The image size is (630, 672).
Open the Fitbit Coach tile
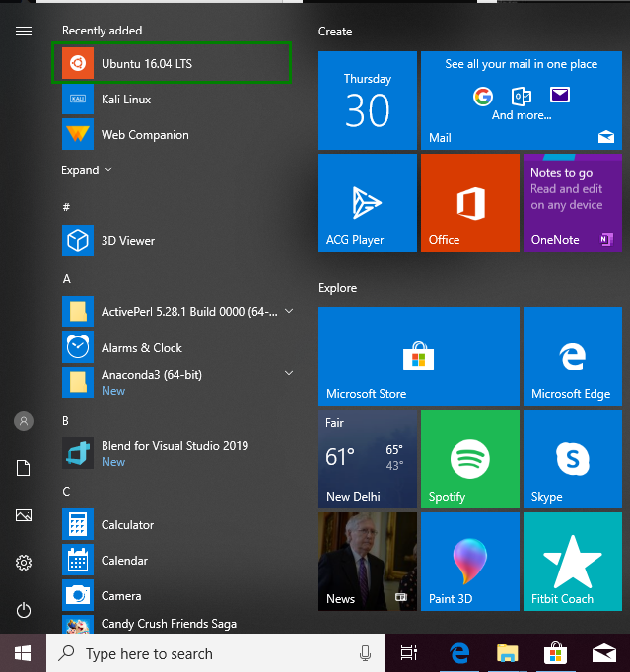tap(573, 562)
